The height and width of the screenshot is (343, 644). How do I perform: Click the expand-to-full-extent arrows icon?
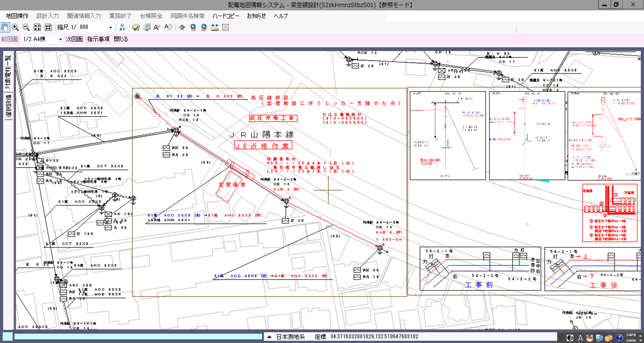pyautogui.click(x=37, y=27)
